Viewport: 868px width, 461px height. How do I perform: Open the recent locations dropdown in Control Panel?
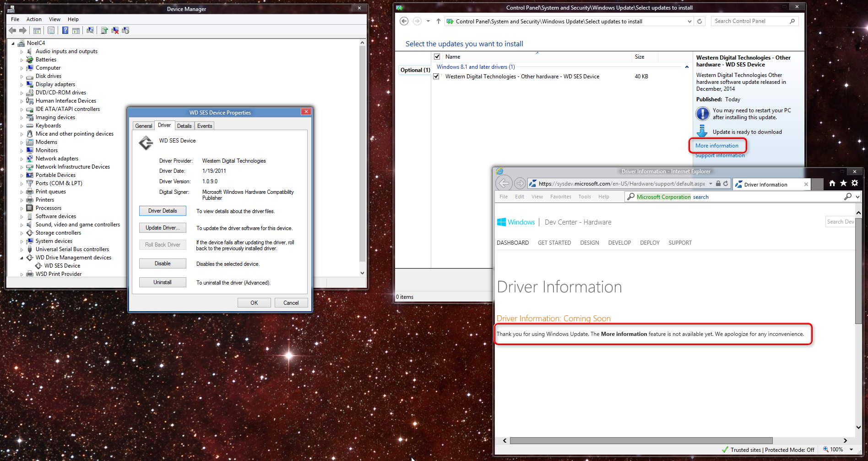click(x=428, y=21)
